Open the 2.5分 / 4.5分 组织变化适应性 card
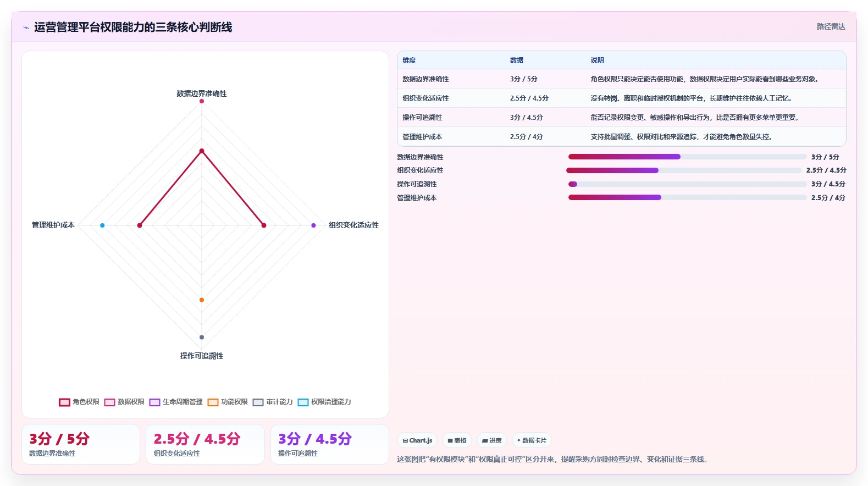 pos(205,444)
